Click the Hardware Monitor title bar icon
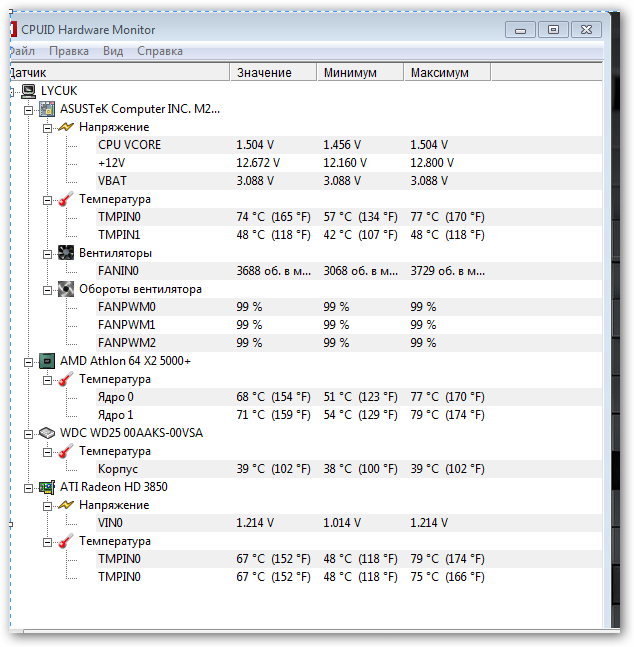 (x=13, y=30)
